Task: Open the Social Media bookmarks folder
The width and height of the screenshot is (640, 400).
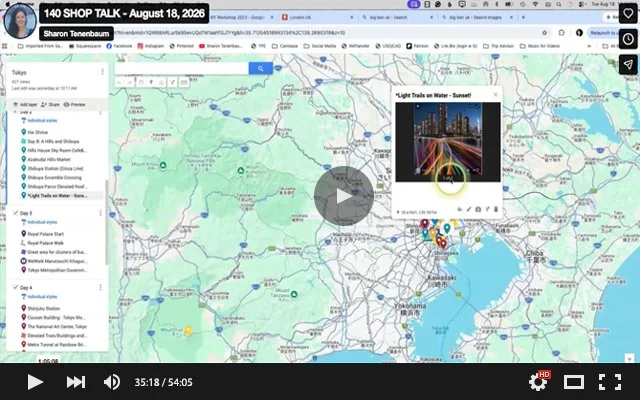Action: 320,46
